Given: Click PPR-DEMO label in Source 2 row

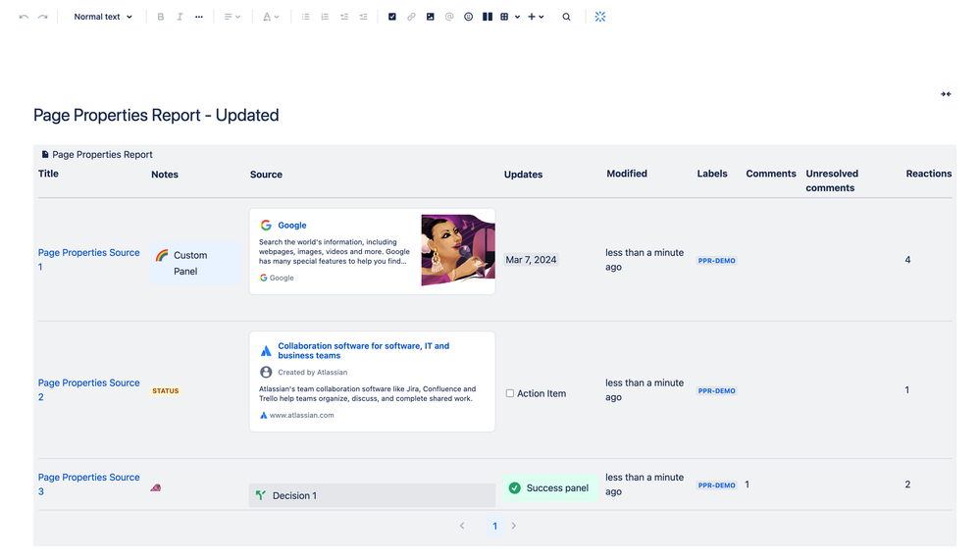Looking at the screenshot, I should pyautogui.click(x=717, y=390).
